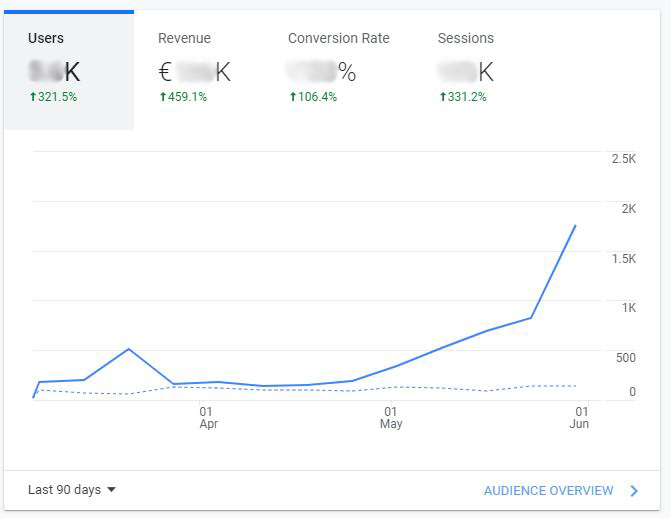Click the green up arrow by 321.5%

[x=33, y=97]
